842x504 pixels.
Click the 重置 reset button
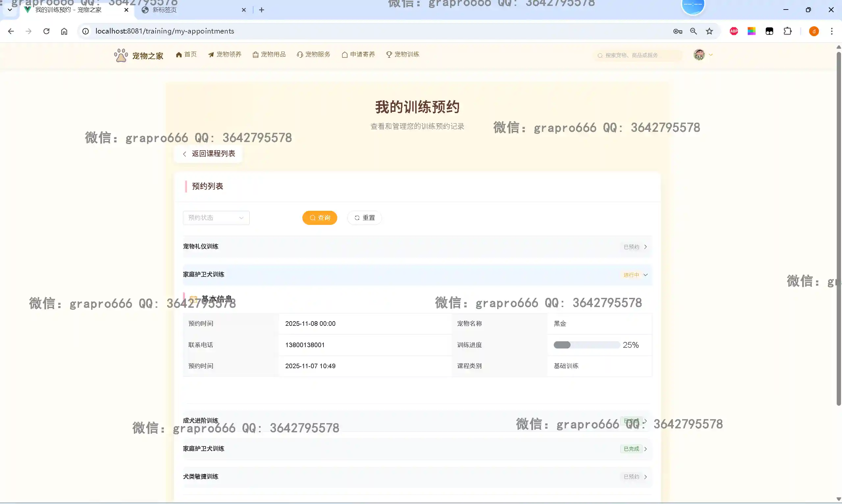click(x=365, y=218)
